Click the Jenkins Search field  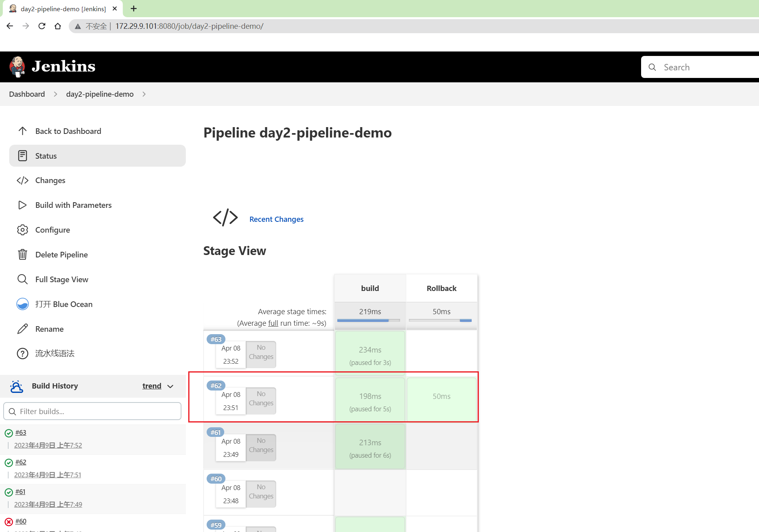700,67
